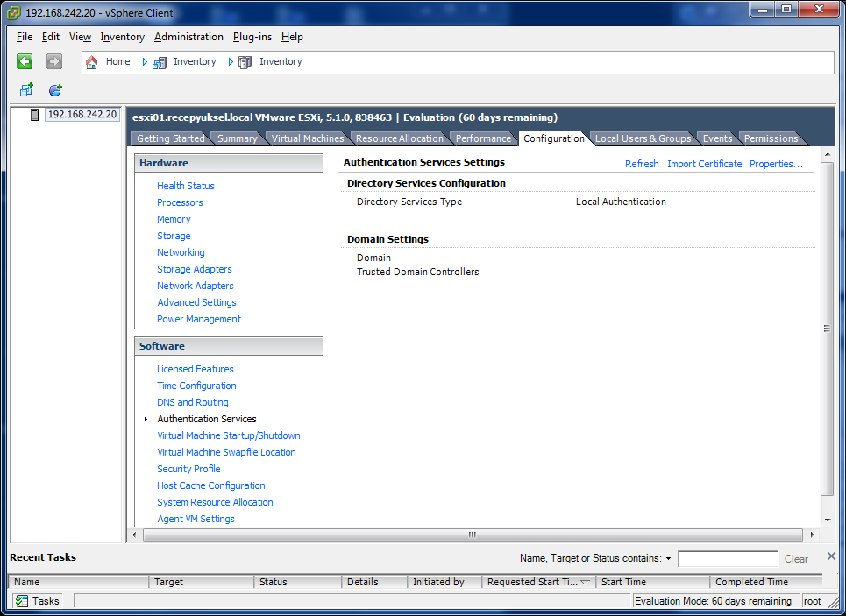This screenshot has height=616, width=846.
Task: Open Licensed Features under Software
Action: pos(196,369)
